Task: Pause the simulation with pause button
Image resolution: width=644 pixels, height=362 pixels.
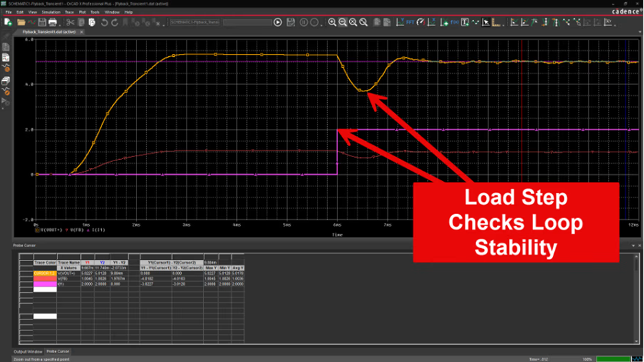Action: point(304,22)
